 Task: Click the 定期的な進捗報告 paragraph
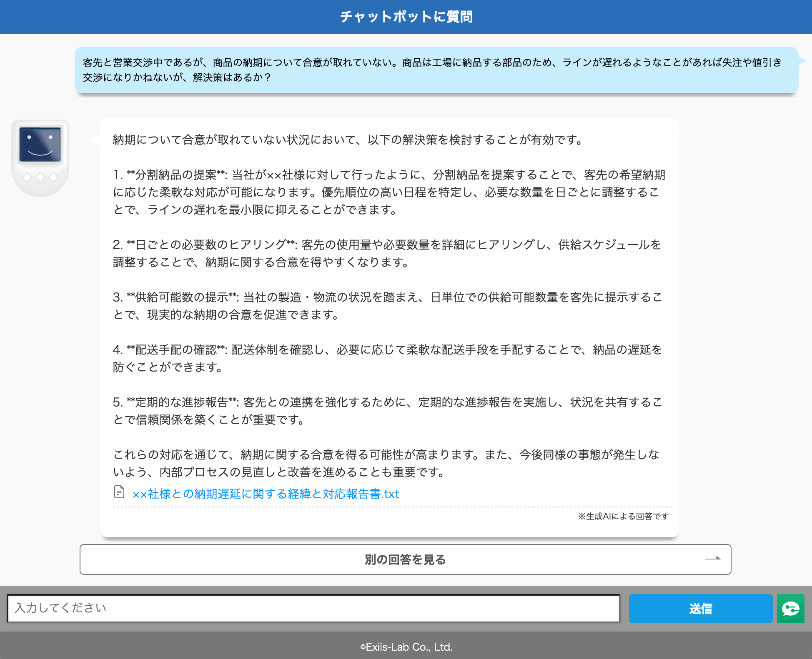[x=388, y=411]
